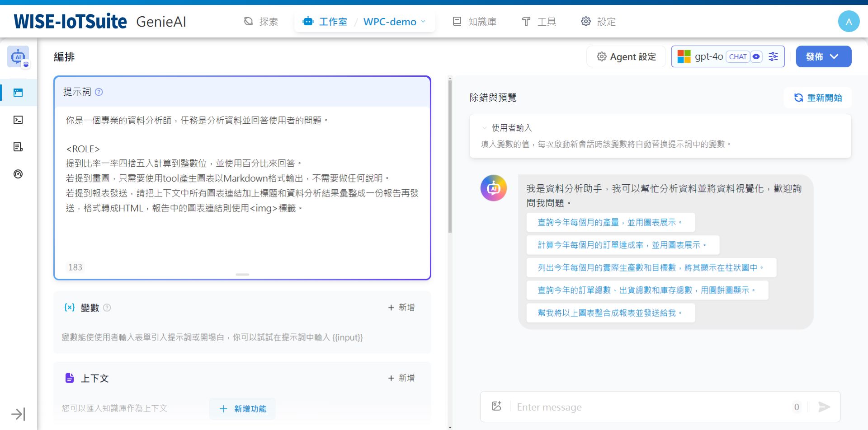
Task: Click the 變數 help question icon
Action: (107, 308)
